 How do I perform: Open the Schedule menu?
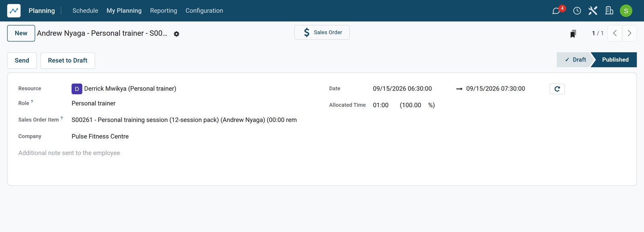pyautogui.click(x=85, y=11)
